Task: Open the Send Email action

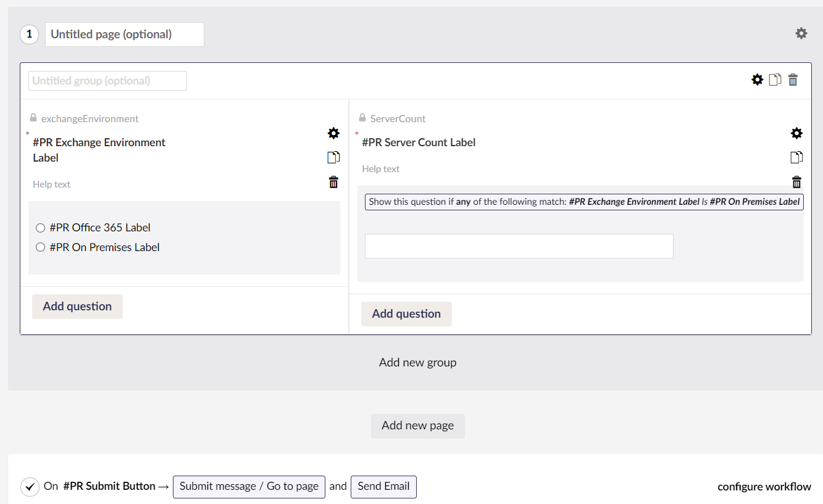Action: [383, 487]
